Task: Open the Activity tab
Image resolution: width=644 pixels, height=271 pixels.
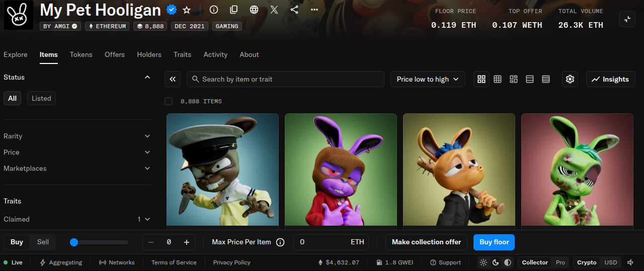Action: pyautogui.click(x=215, y=54)
